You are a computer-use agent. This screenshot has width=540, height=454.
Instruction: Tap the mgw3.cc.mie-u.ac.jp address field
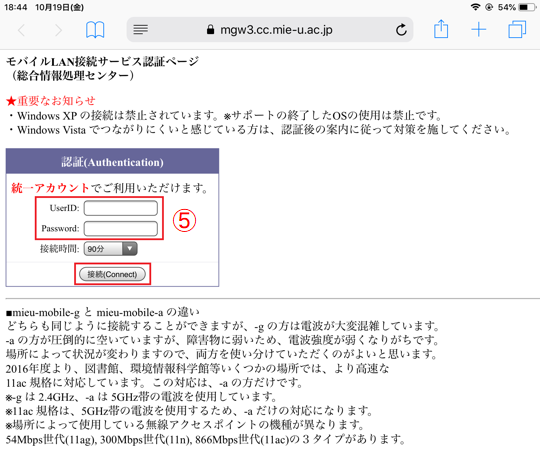tap(270, 30)
